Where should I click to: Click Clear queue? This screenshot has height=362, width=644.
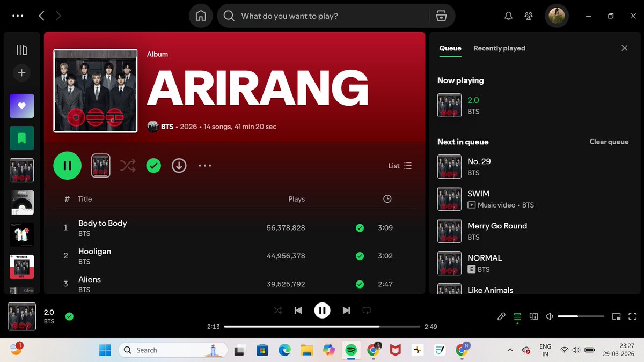pos(609,142)
